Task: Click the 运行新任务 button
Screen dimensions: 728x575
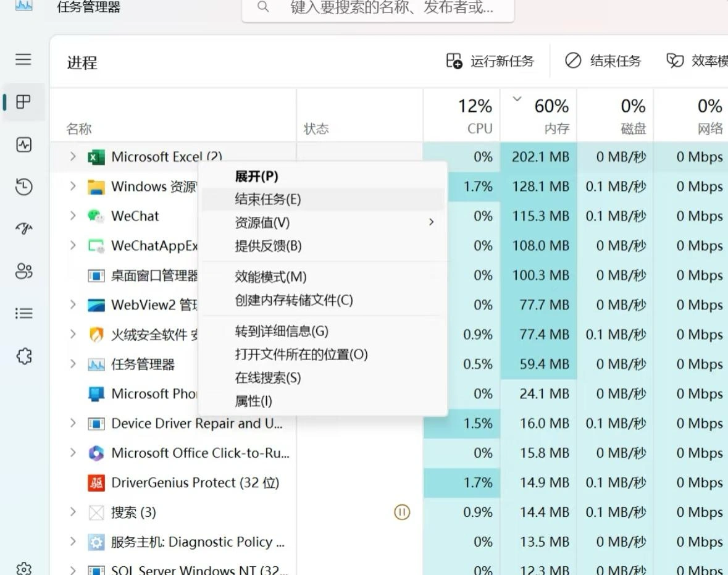Action: click(491, 61)
